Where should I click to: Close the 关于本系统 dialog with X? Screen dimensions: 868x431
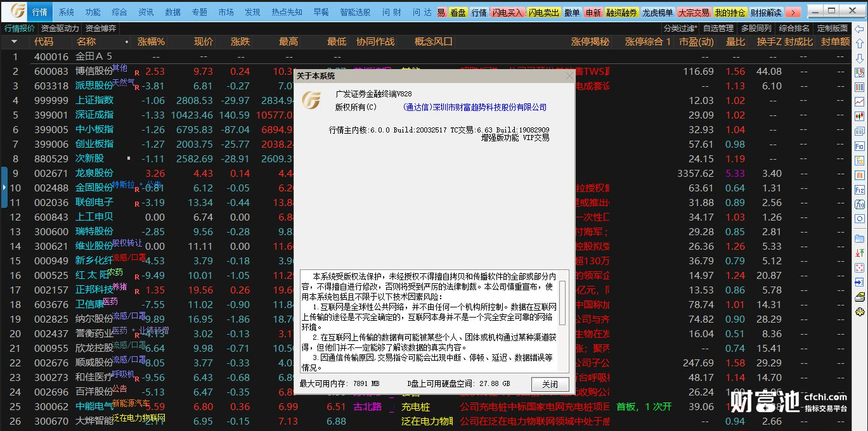coord(569,75)
